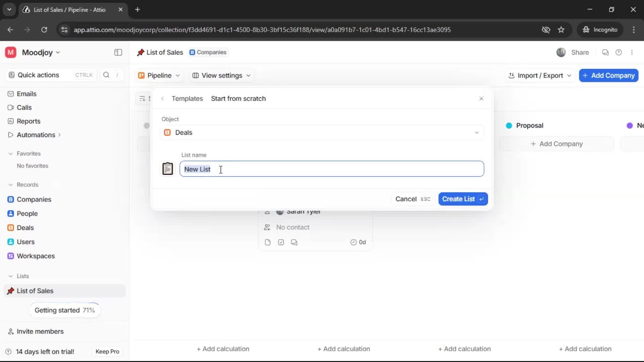Open the People record section
The width and height of the screenshot is (644, 362).
(27, 214)
